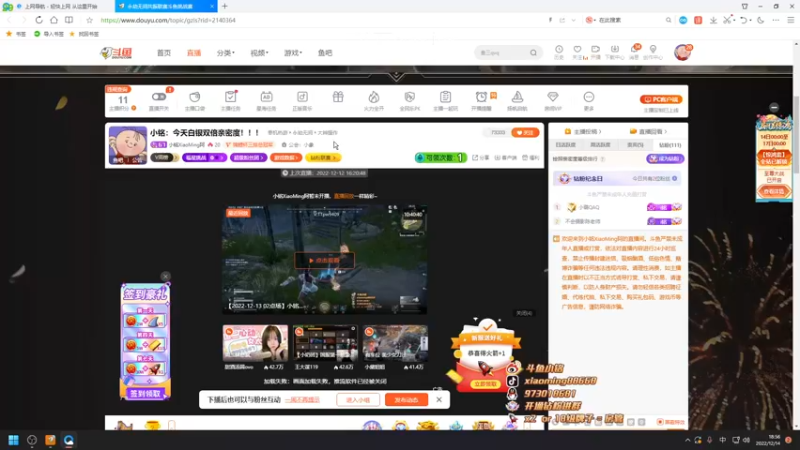Click the browser address bar URL
Screen dimensions: 800x450
pyautogui.click(x=168, y=20)
